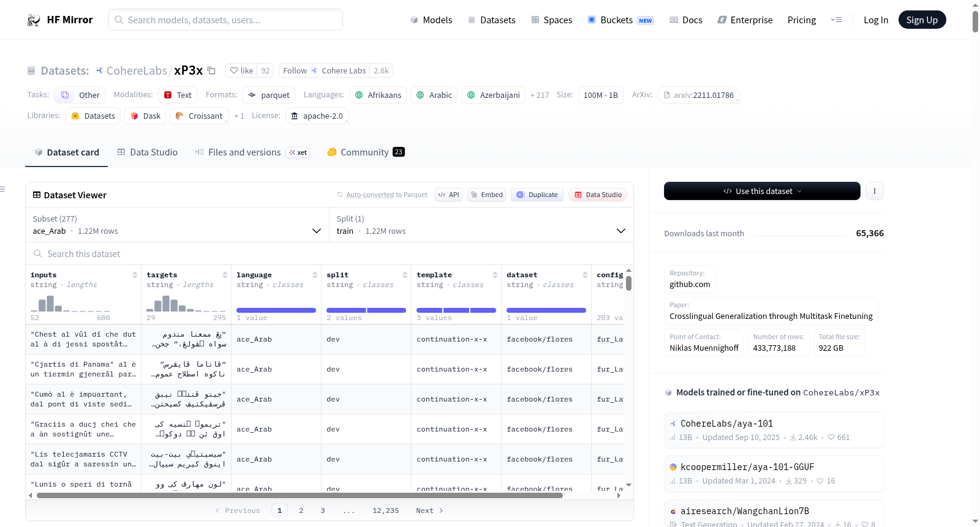Switch to the Dataset card tab
Viewport: 980px width, 527px height.
pyautogui.click(x=66, y=152)
